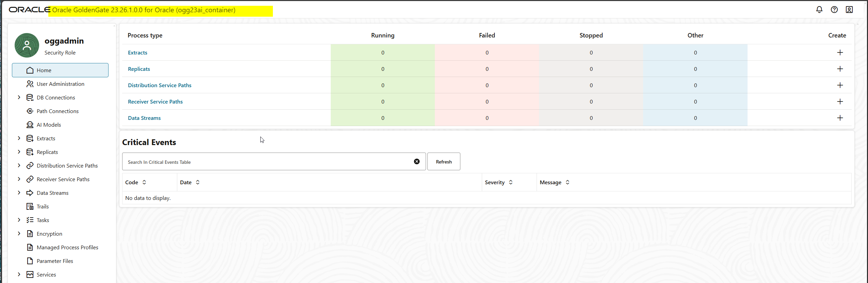Open the notifications bell icon
Viewport: 868px width, 283px height.
click(x=819, y=10)
